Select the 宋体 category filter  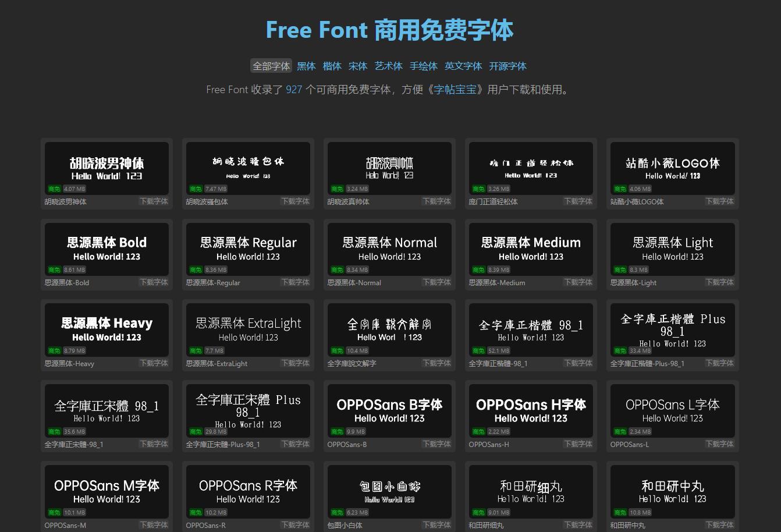click(357, 66)
